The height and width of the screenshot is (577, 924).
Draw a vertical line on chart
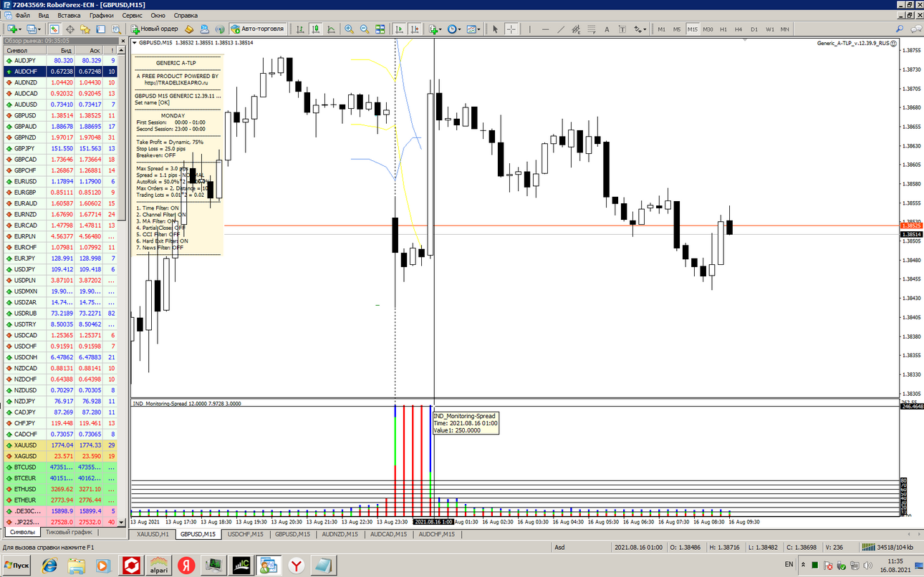click(x=529, y=29)
